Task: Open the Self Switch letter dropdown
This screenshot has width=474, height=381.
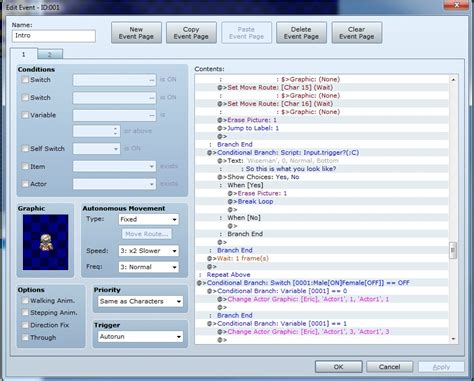Action: pos(96,149)
